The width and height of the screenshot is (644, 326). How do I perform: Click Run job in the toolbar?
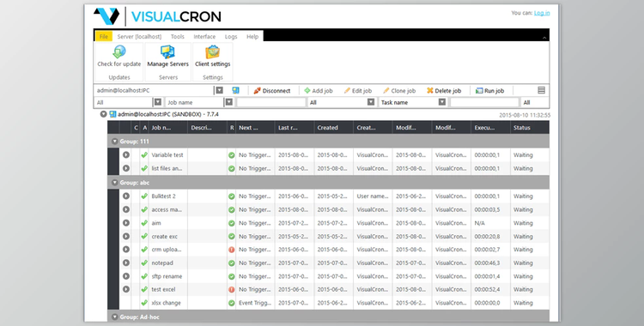point(489,91)
